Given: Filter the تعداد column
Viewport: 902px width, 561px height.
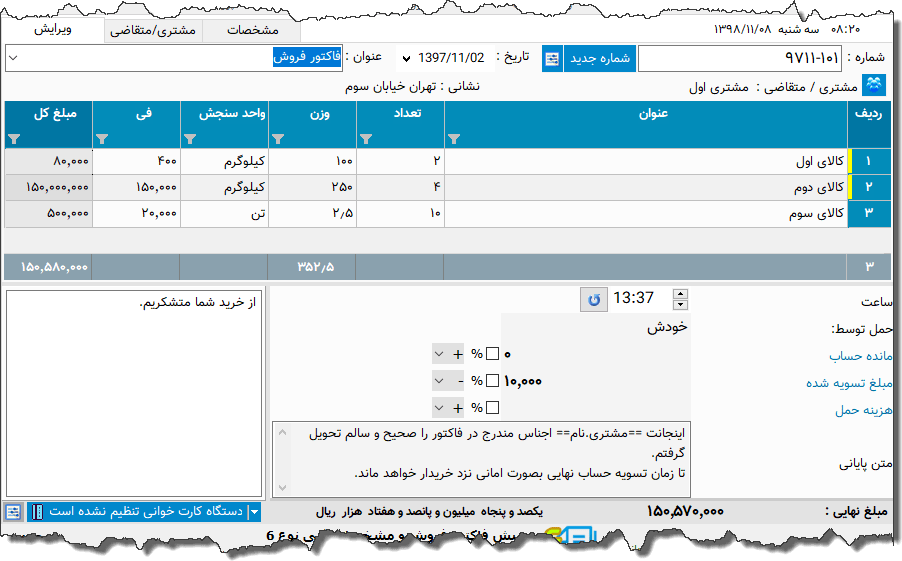Looking at the screenshot, I should (x=366, y=139).
